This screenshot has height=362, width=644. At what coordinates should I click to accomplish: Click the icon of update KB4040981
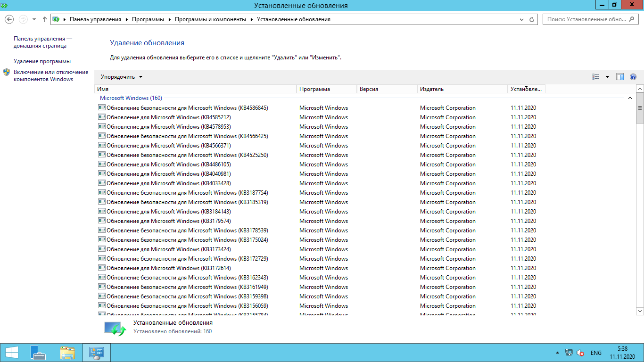point(101,173)
